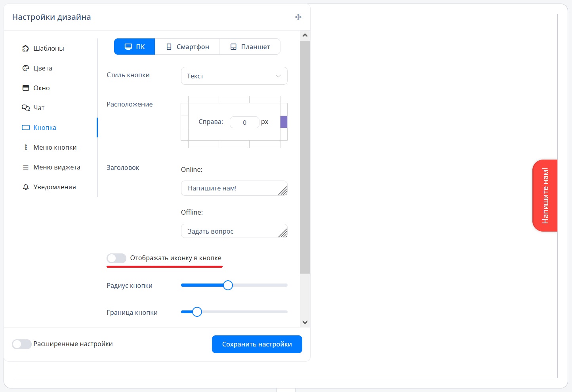
Task: Click the move panel icon in header
Action: (298, 17)
